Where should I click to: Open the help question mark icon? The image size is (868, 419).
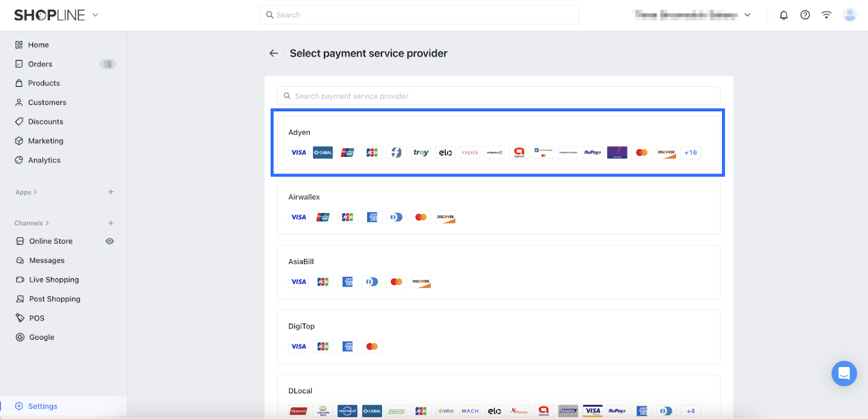[805, 15]
